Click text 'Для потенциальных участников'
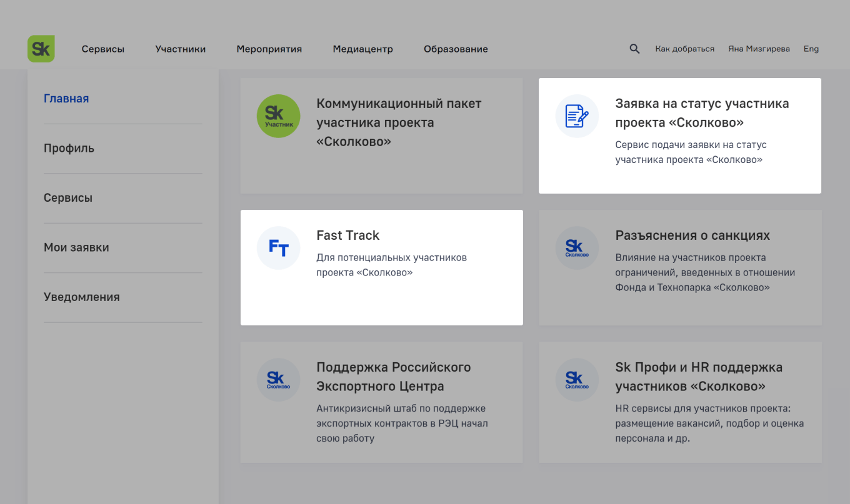Screen dimensions: 850x504 click(x=392, y=257)
